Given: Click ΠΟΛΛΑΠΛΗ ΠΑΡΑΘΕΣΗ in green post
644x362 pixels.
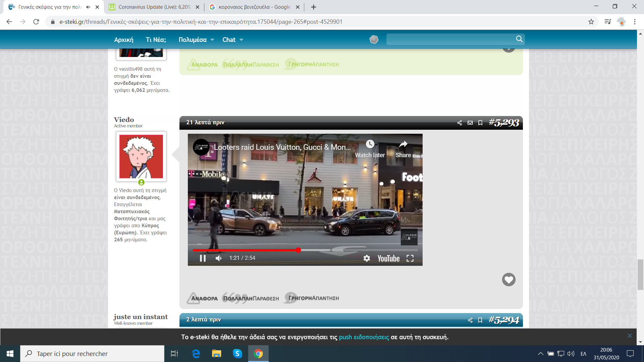Looking at the screenshot, I should pos(251,64).
